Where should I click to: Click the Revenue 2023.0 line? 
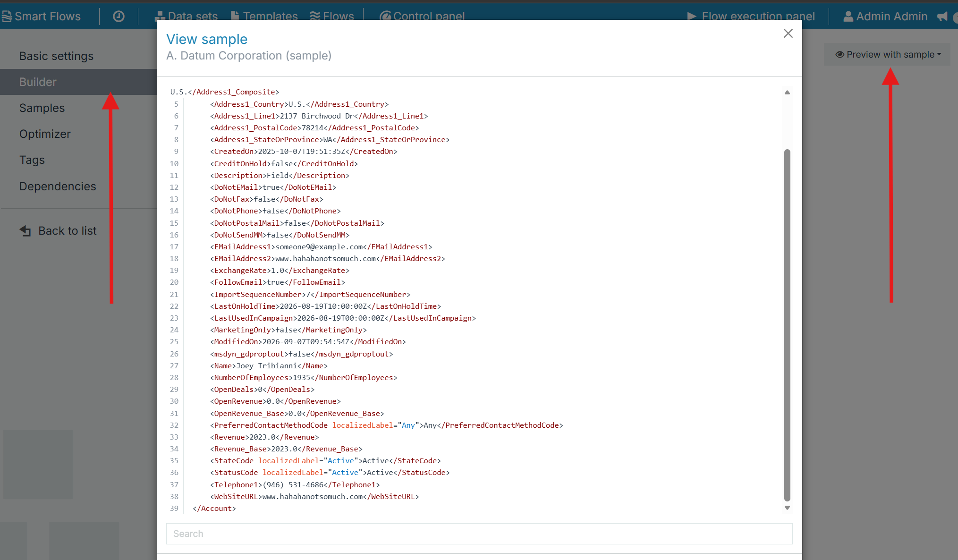(x=264, y=437)
